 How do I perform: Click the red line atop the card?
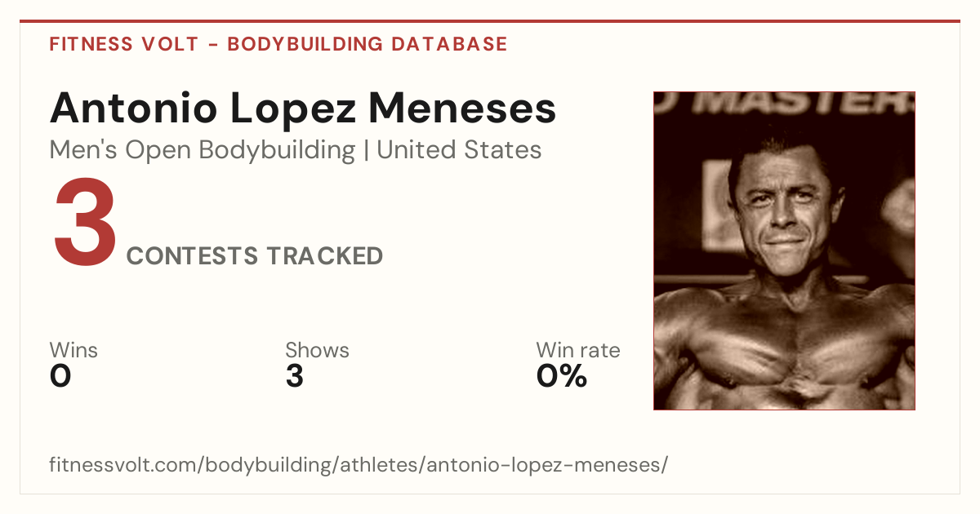pos(490,21)
